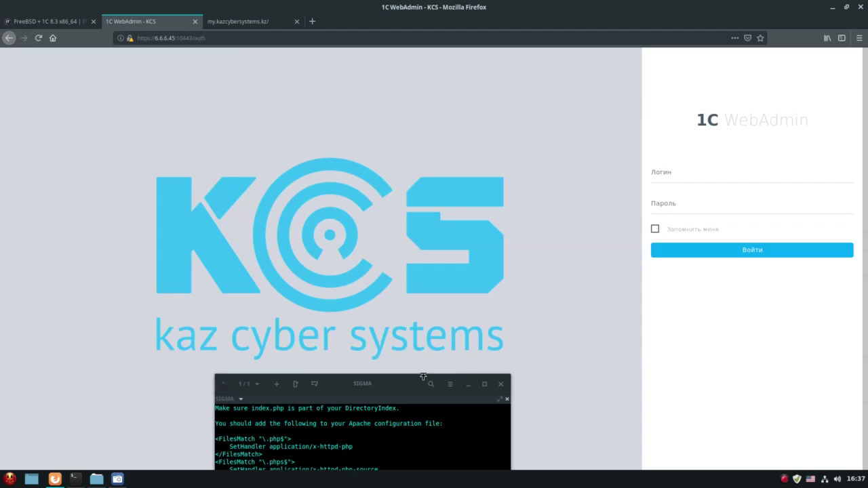Screen dimensions: 868x488
Task: Activate Firefox in the taskbar
Action: 55,479
